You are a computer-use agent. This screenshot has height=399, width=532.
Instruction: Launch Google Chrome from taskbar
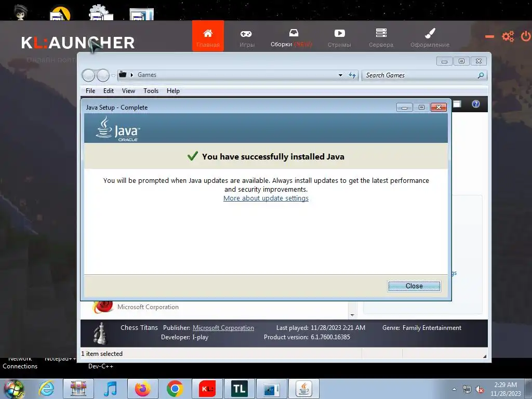coord(175,389)
